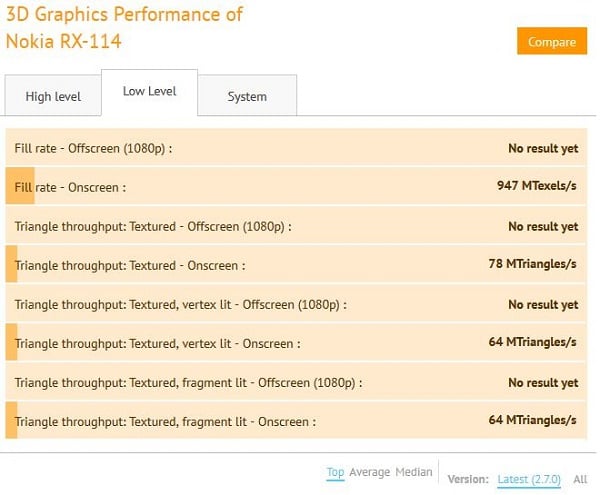This screenshot has height=495, width=600.
Task: Select Triangle throughput: Textured - Offscreen row
Action: click(296, 225)
